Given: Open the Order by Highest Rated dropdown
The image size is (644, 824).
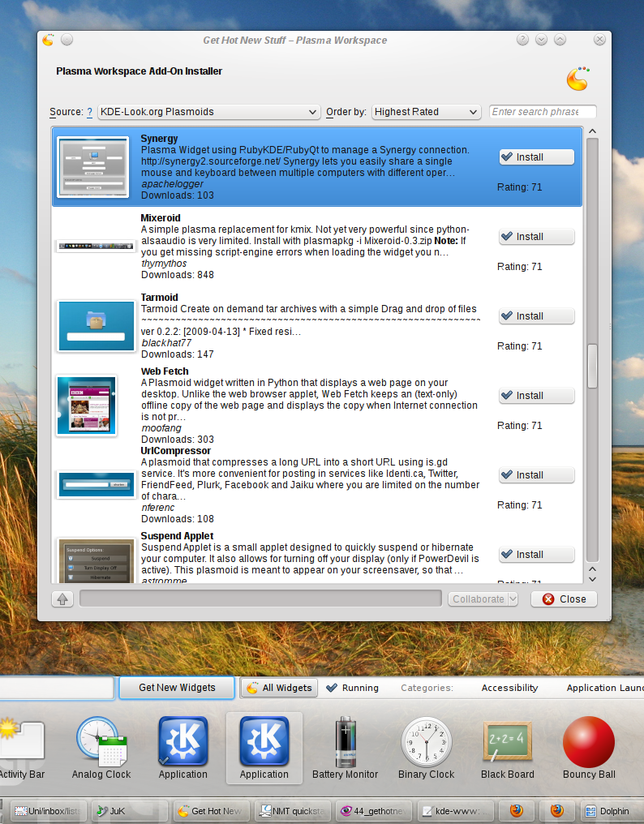Looking at the screenshot, I should (x=427, y=112).
